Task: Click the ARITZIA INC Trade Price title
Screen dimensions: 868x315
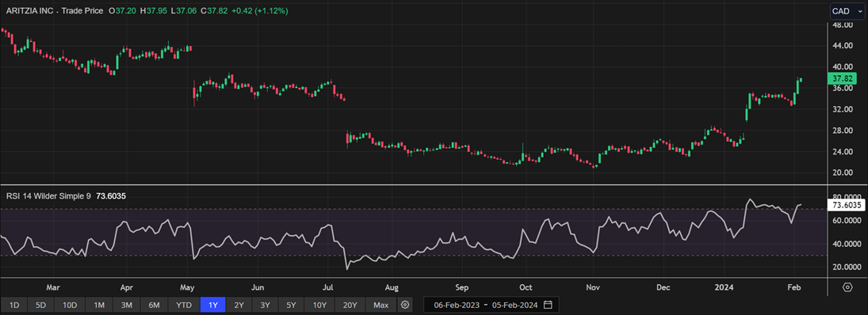Action: click(54, 11)
